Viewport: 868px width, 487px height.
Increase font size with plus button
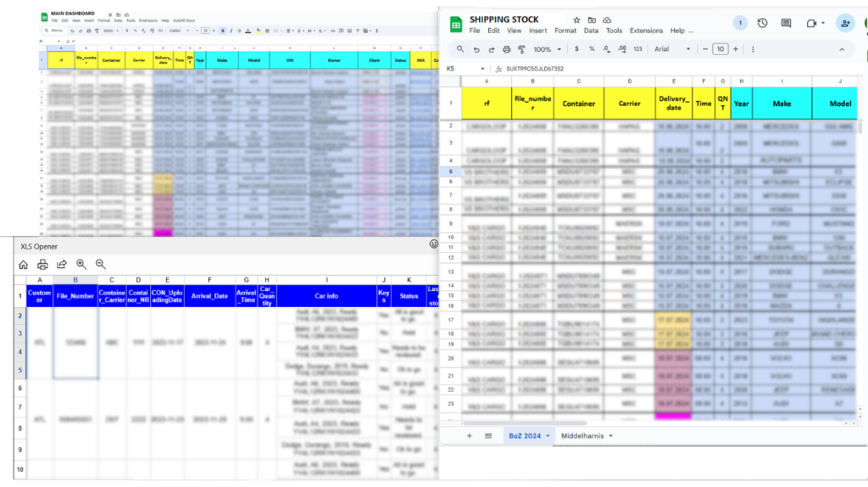point(735,49)
